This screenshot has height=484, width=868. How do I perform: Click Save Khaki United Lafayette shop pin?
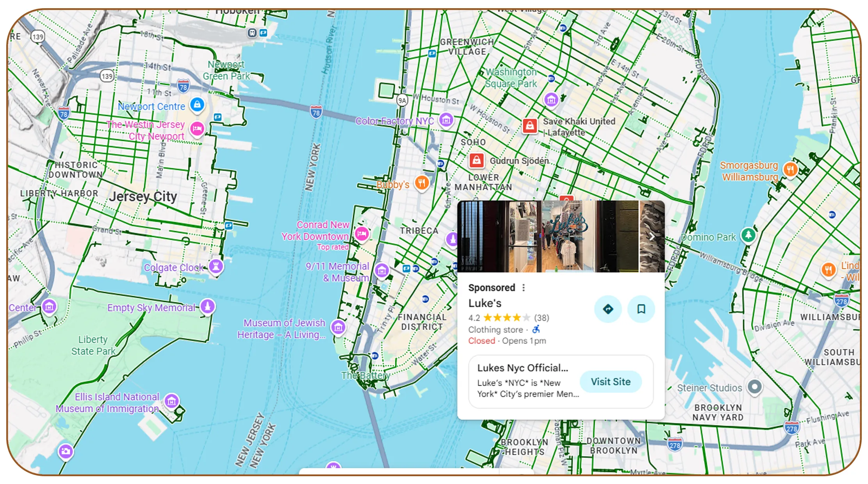pos(529,126)
